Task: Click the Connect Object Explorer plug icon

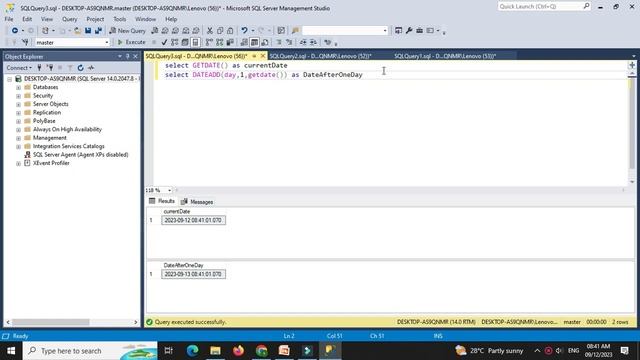Action: pyautogui.click(x=40, y=68)
